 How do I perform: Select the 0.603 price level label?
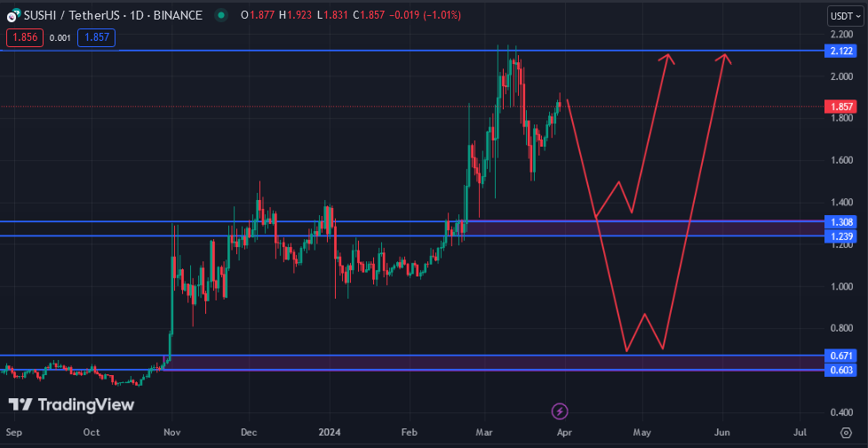pos(840,370)
